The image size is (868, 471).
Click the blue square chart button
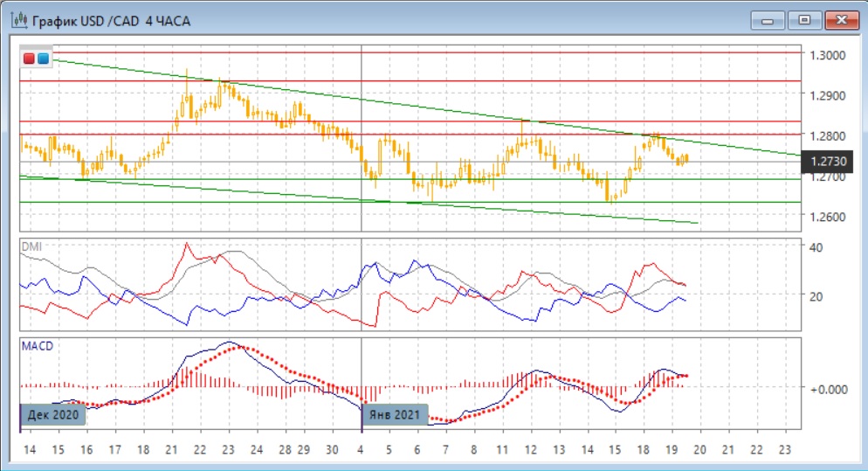pyautogui.click(x=43, y=59)
